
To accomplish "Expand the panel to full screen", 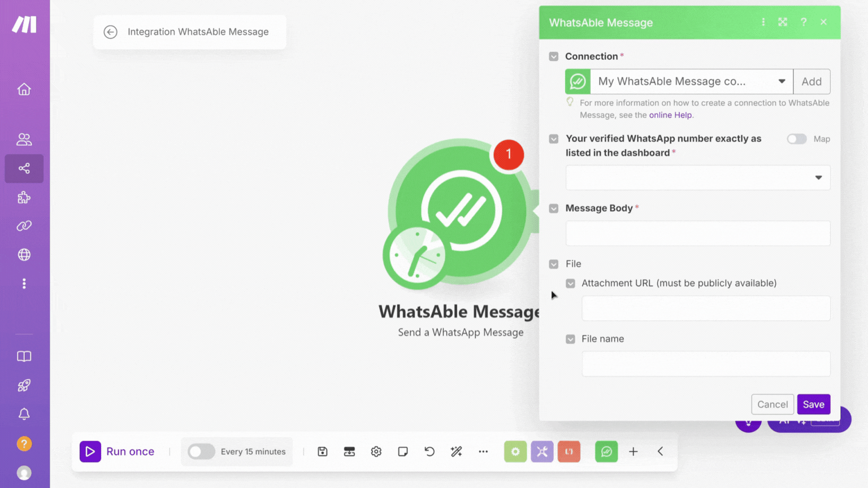I will pos(783,22).
